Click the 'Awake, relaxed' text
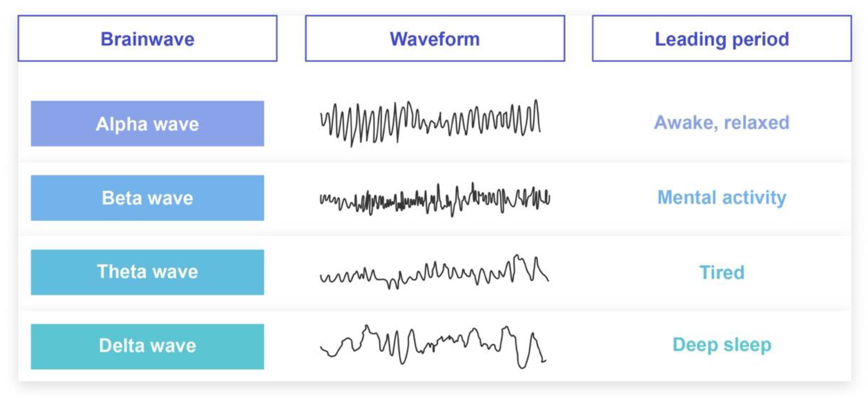The height and width of the screenshot is (398, 868). [721, 122]
